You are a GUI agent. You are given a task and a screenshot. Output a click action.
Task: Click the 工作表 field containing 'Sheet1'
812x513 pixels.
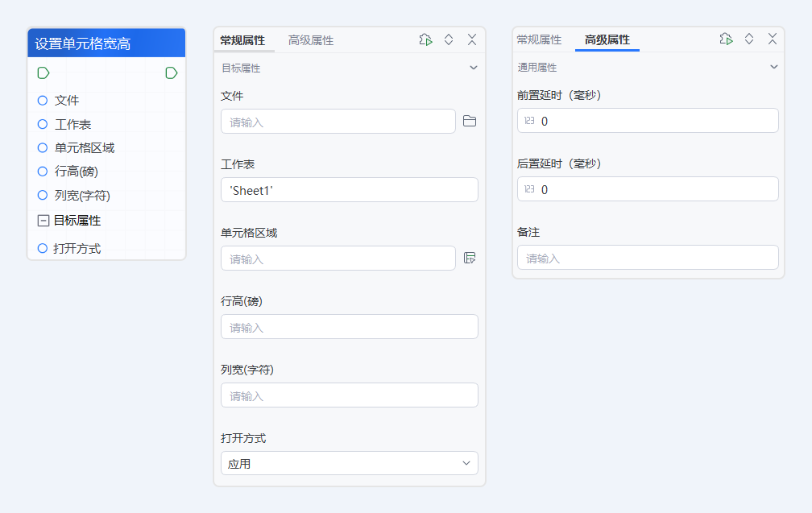pos(349,189)
